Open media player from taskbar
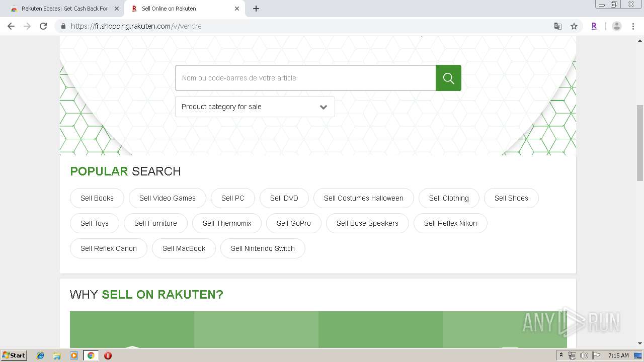Image resolution: width=644 pixels, height=362 pixels. pos(74,355)
